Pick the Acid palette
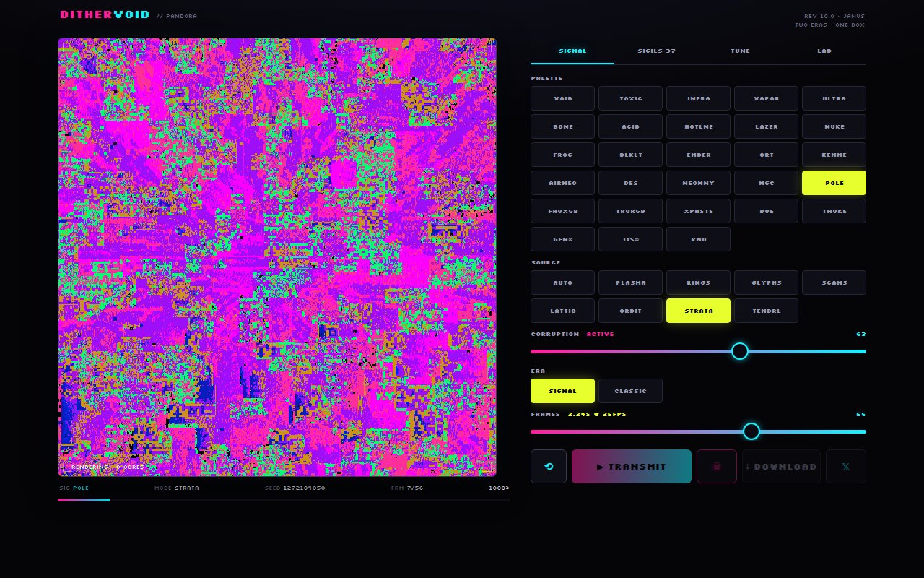This screenshot has width=924, height=578. pos(631,126)
